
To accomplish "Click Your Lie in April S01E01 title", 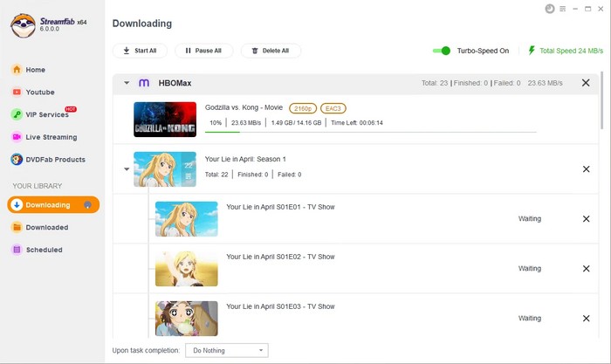I will tap(280, 207).
